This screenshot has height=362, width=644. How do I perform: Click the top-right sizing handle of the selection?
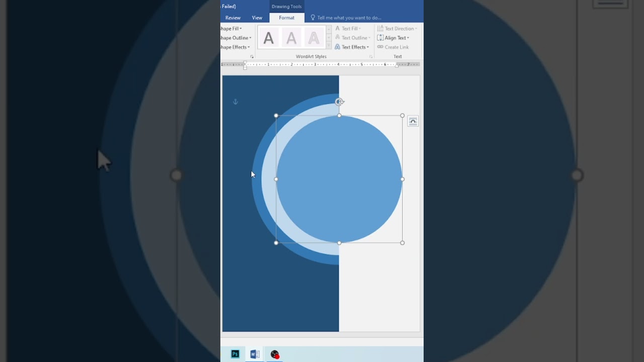(403, 116)
